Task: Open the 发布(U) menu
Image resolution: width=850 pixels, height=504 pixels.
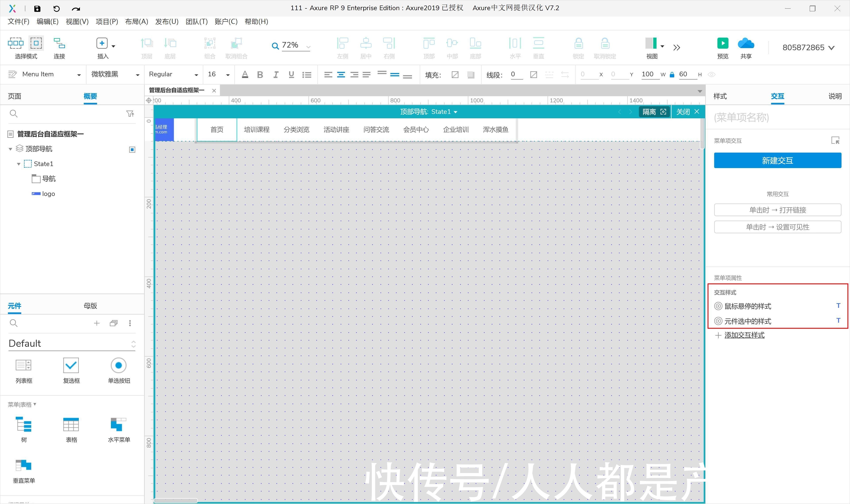Action: coord(166,22)
